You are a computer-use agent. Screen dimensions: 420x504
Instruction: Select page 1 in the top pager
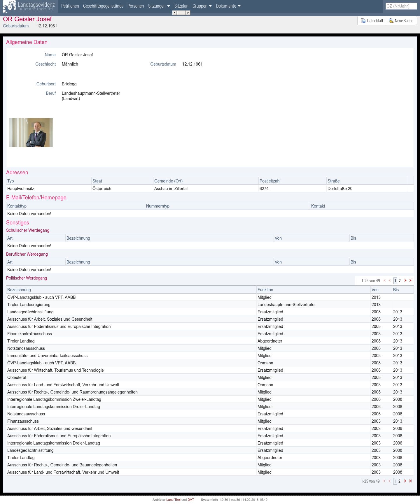pos(395,281)
